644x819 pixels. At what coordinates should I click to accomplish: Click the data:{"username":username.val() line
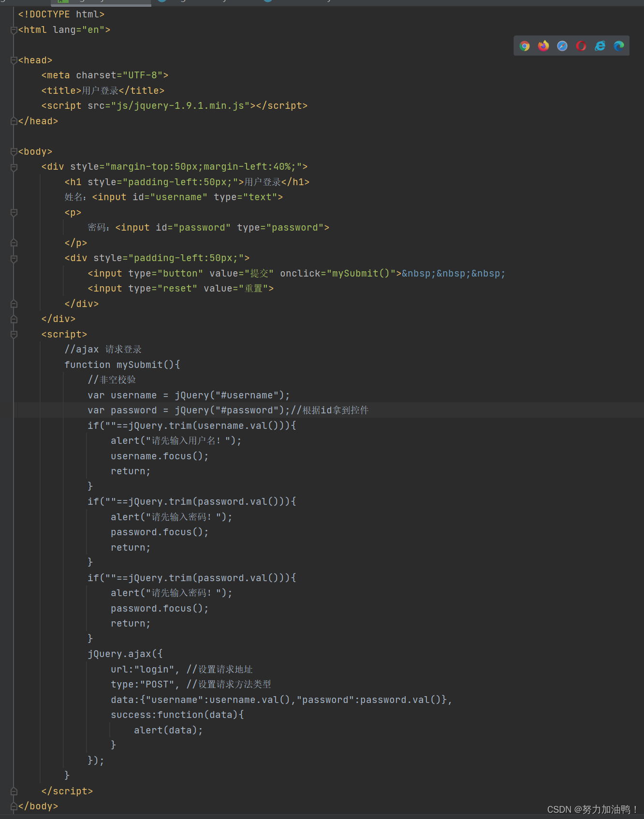pos(282,700)
